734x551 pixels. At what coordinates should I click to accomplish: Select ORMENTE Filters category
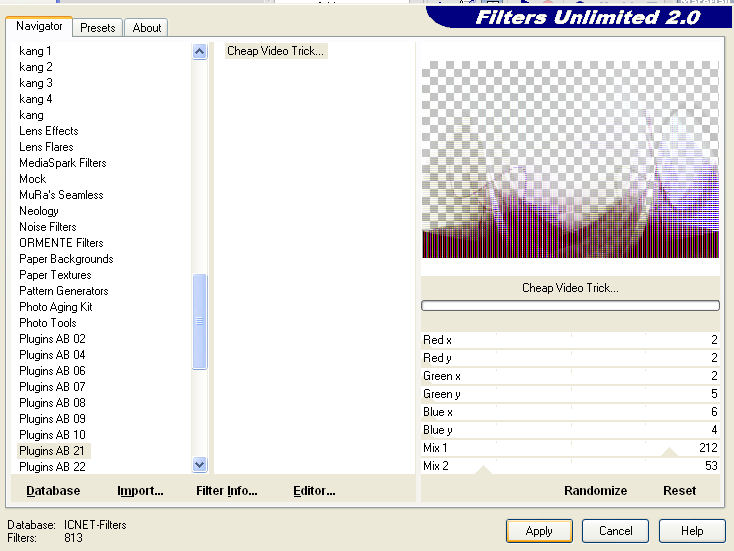click(x=61, y=242)
